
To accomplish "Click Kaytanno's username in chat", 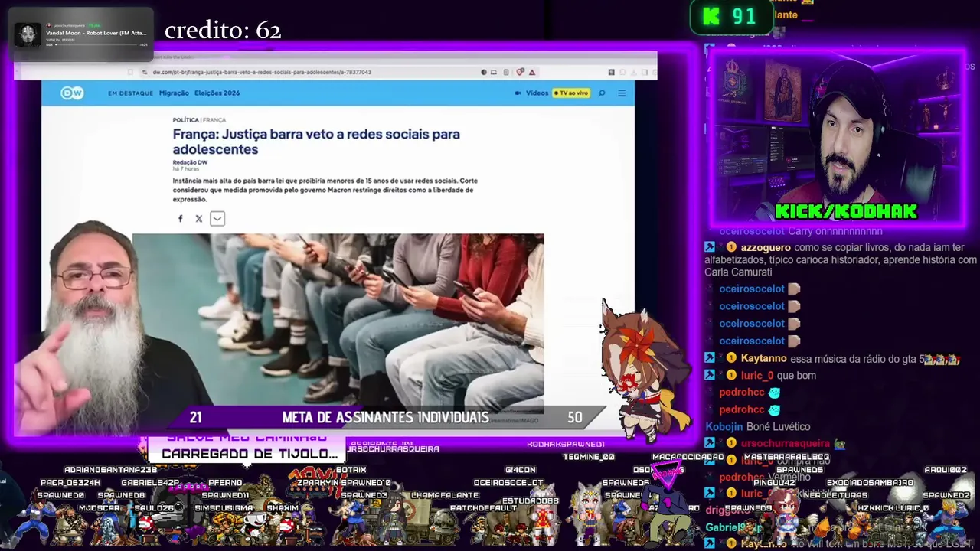I will (763, 358).
